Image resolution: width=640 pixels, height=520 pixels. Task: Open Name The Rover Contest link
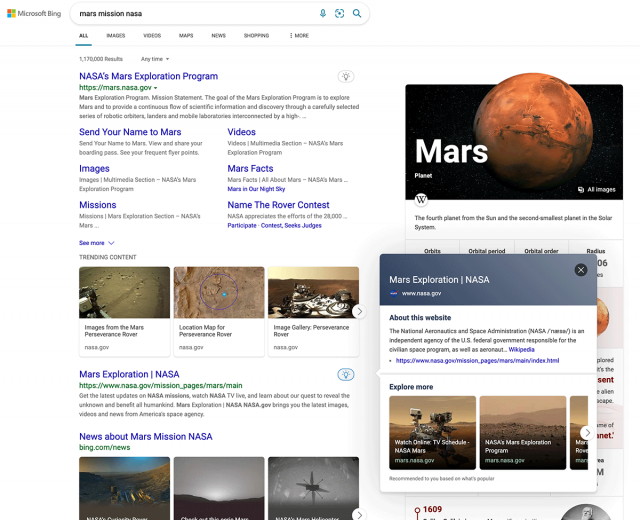click(278, 205)
